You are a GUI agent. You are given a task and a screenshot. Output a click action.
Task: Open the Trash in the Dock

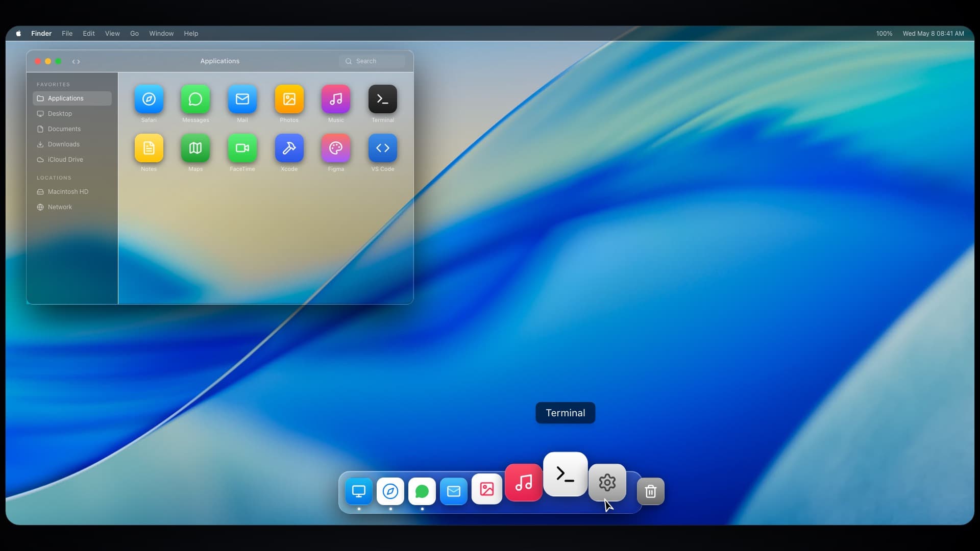(651, 491)
